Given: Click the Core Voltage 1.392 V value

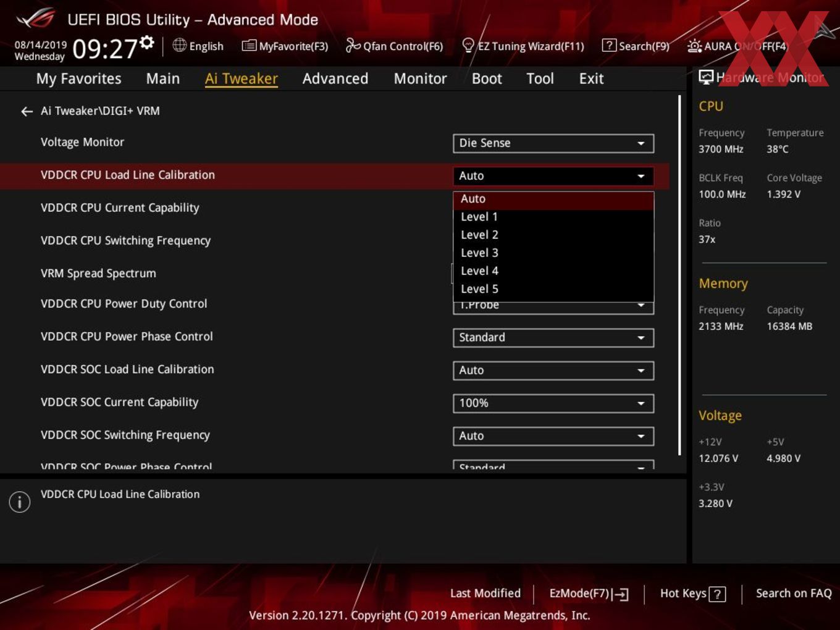Looking at the screenshot, I should [783, 195].
